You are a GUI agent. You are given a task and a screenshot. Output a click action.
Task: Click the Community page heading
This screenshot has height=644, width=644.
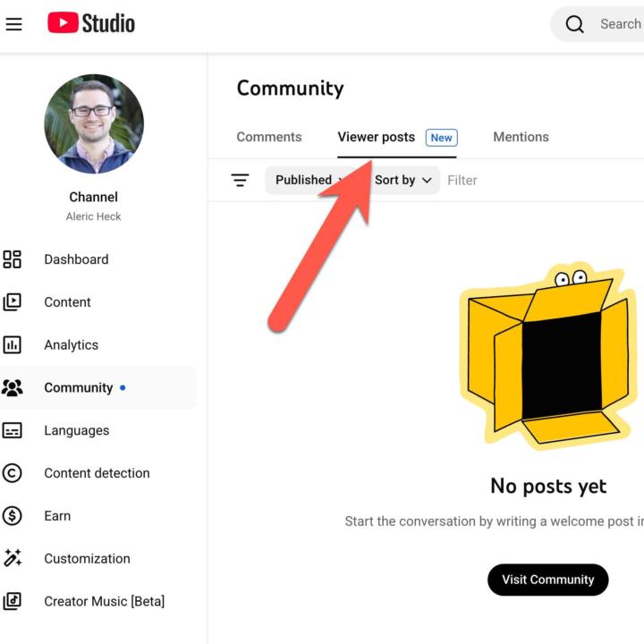point(291,89)
